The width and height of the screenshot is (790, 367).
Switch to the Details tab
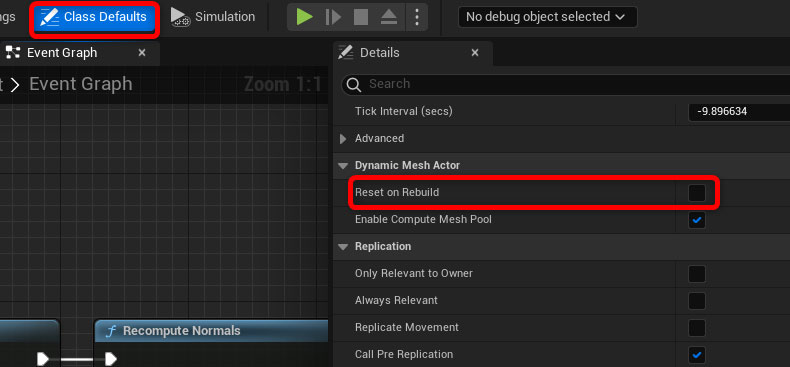tap(379, 53)
